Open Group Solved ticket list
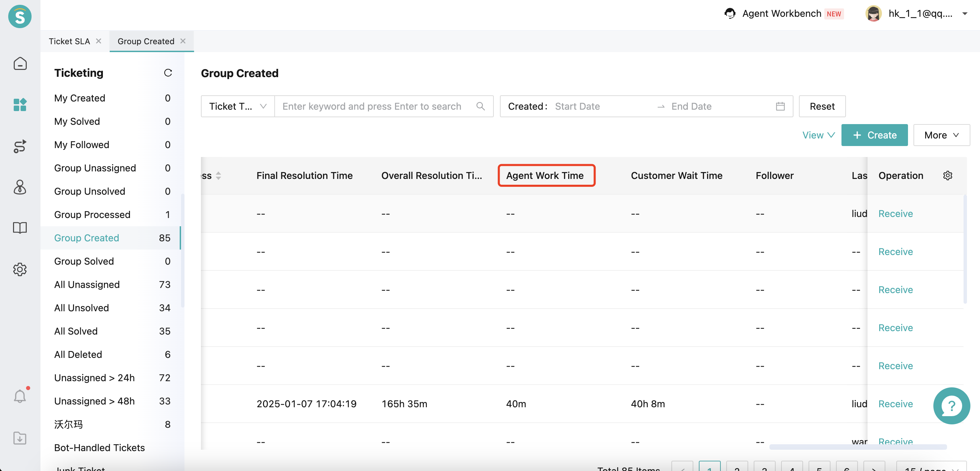Viewport: 980px width, 471px height. (x=112, y=261)
